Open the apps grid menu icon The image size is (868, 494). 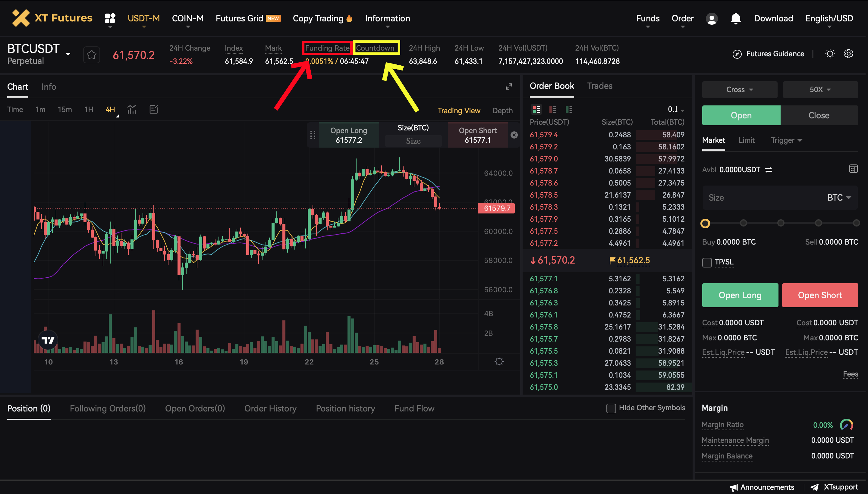tap(110, 18)
